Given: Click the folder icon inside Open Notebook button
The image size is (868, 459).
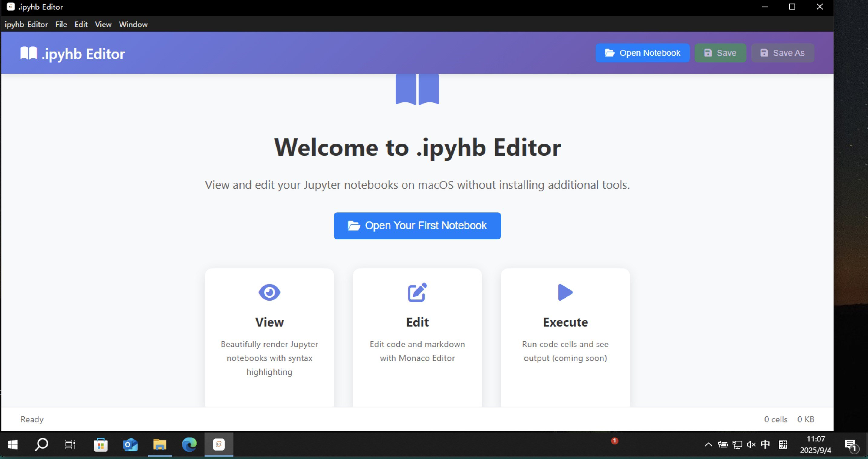Looking at the screenshot, I should coord(610,53).
